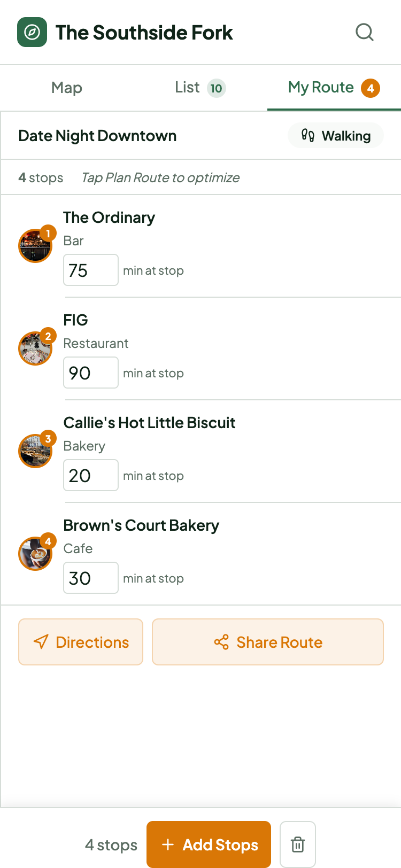Click Callie's Hot Little Biscuit minutes field
401x868 pixels.
tap(90, 475)
